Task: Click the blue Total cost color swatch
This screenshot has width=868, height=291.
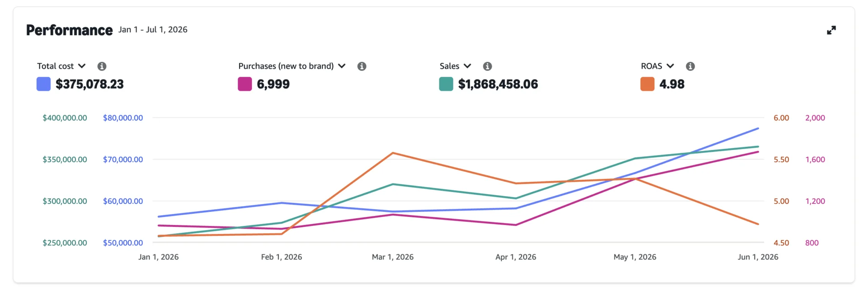Action: click(x=43, y=84)
